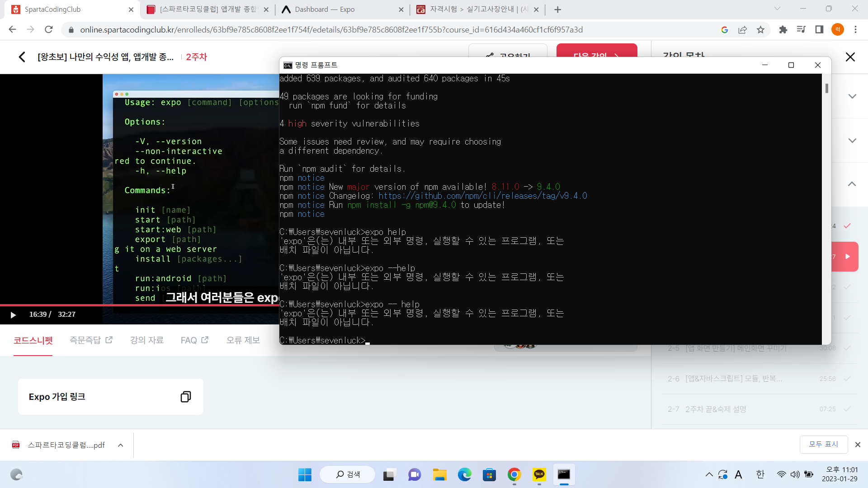The width and height of the screenshot is (868, 488).
Task: Open the share page icon in address bar
Action: coord(742,30)
